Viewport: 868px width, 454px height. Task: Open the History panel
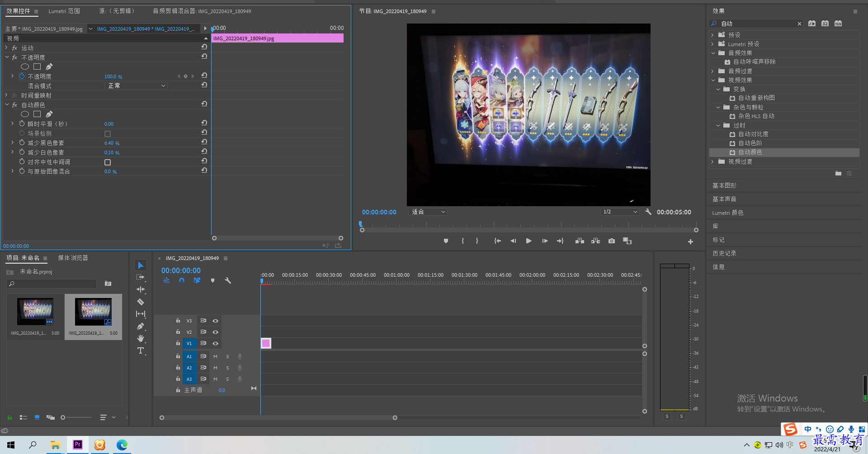click(724, 253)
